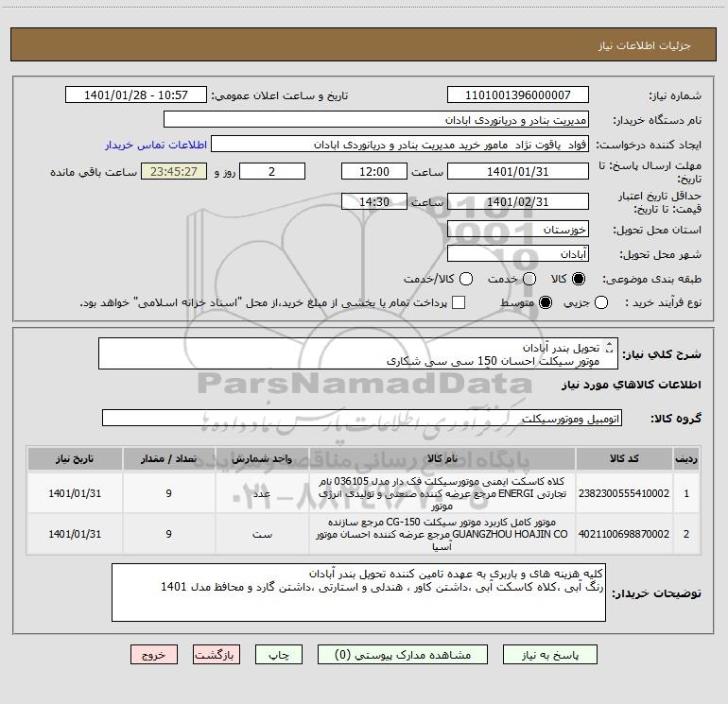Click the CG-150 motorcycle item name in row 2
This screenshot has width=728, height=704.
[442, 534]
